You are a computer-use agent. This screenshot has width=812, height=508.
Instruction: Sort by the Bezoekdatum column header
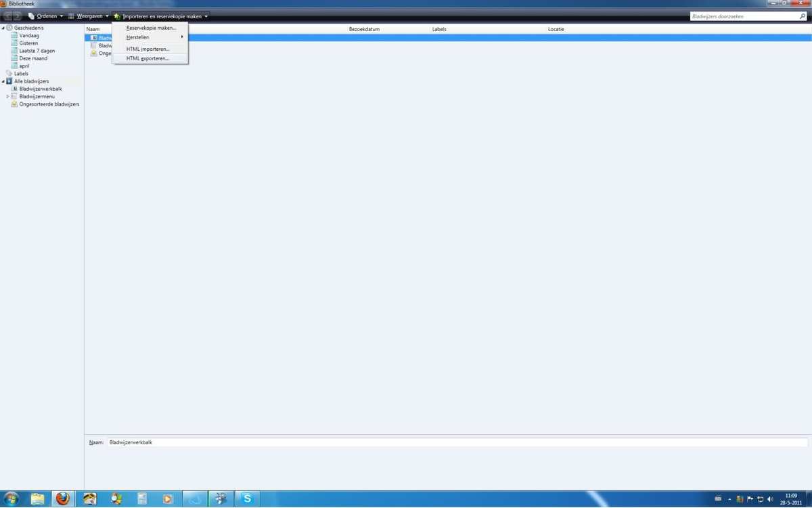[364, 29]
